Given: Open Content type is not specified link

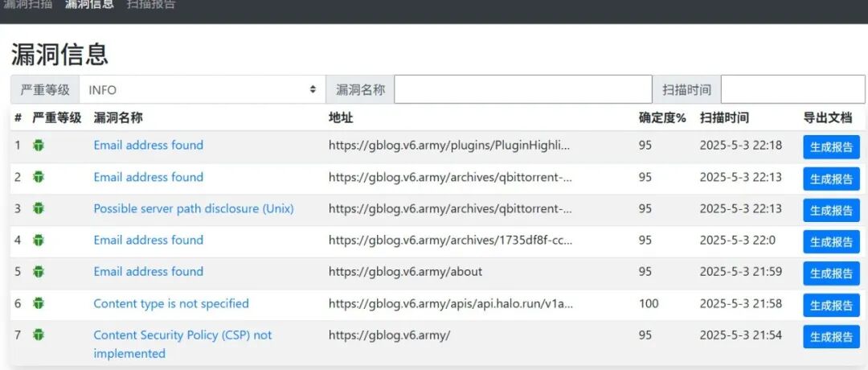Looking at the screenshot, I should tap(171, 303).
